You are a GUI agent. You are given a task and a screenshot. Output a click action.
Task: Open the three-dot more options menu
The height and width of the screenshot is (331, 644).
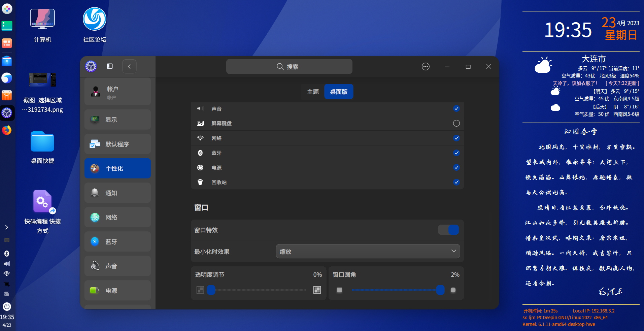click(425, 66)
